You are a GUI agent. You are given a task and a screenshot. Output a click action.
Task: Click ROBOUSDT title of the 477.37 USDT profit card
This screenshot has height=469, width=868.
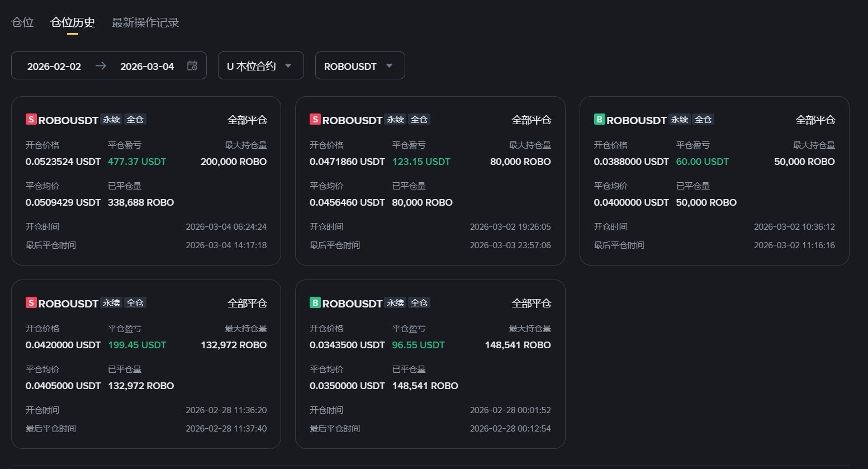(68, 120)
